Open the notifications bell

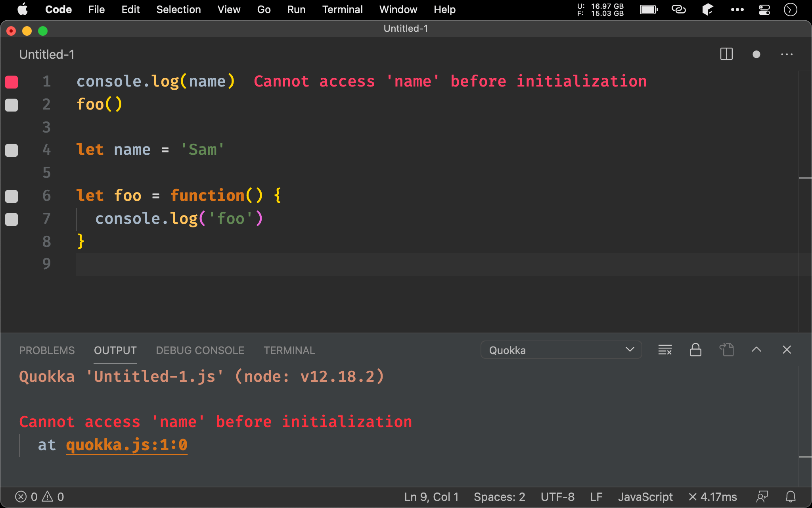791,497
